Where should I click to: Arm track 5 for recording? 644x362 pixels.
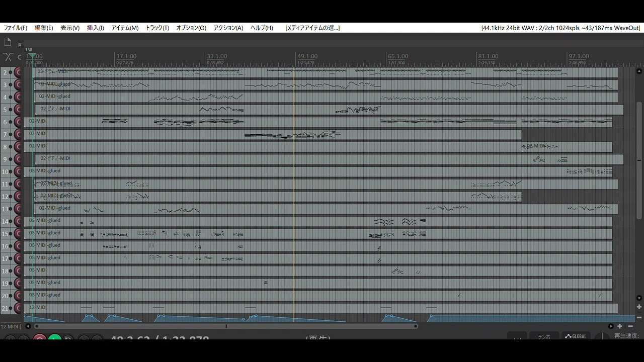point(18,110)
